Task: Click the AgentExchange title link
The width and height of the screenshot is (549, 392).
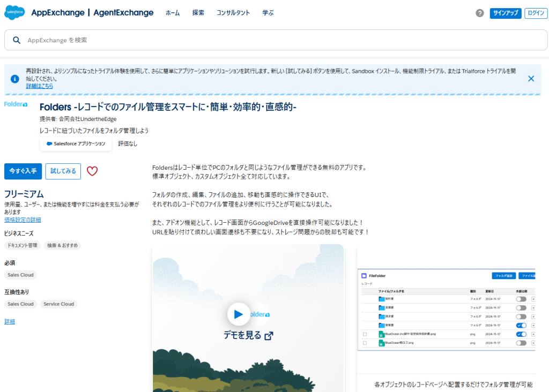Action: pos(123,13)
